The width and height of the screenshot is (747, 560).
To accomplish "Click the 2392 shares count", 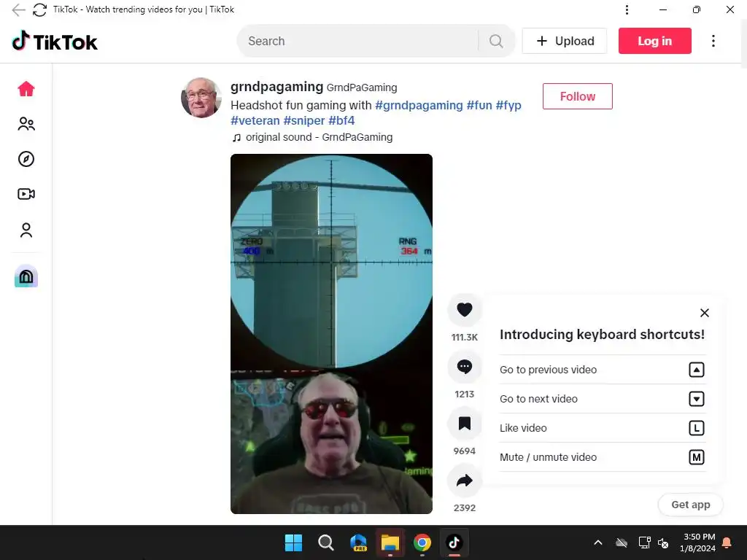I will click(x=465, y=507).
